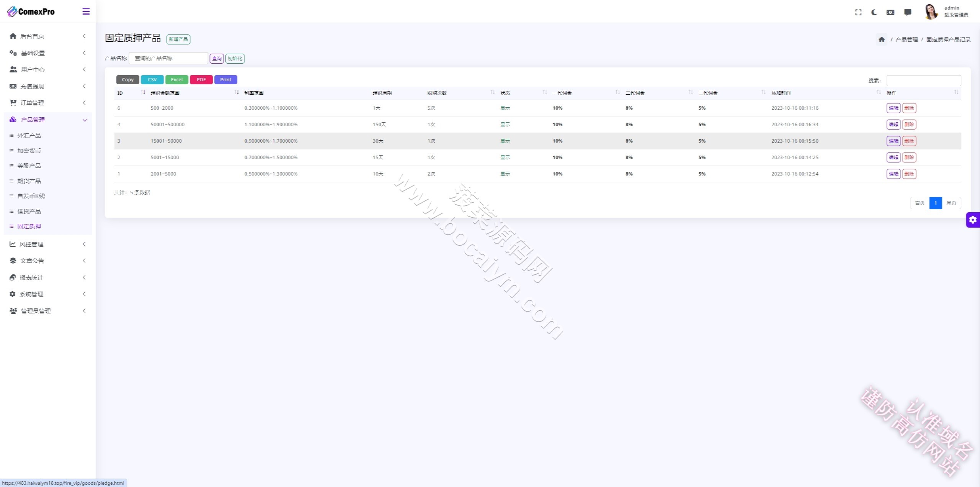
Task: Click the 充值提现 money icon
Action: tap(13, 86)
